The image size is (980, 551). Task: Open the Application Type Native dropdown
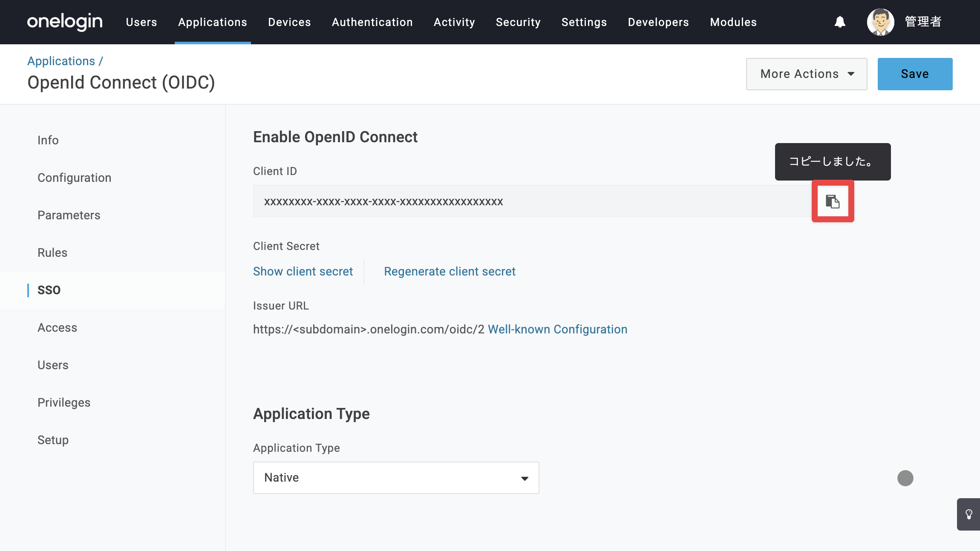[396, 478]
